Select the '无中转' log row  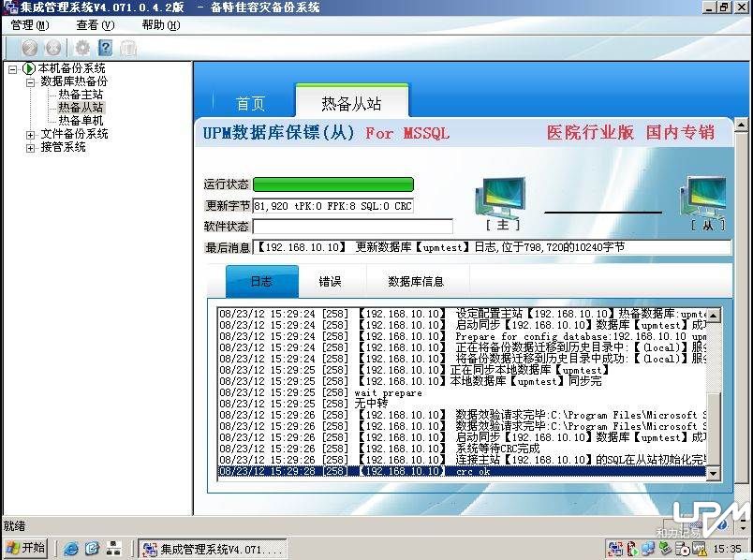462,404
